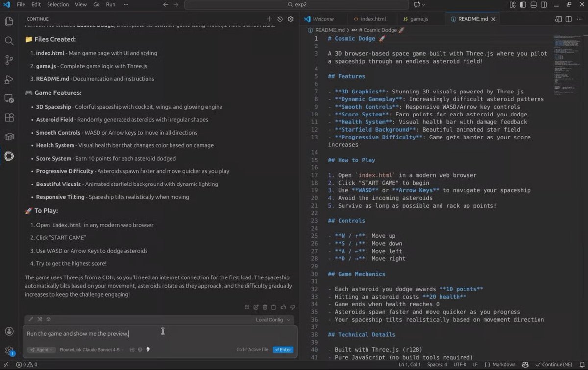The image size is (588, 370).
Task: Open the Extensions view
Action: (x=9, y=117)
